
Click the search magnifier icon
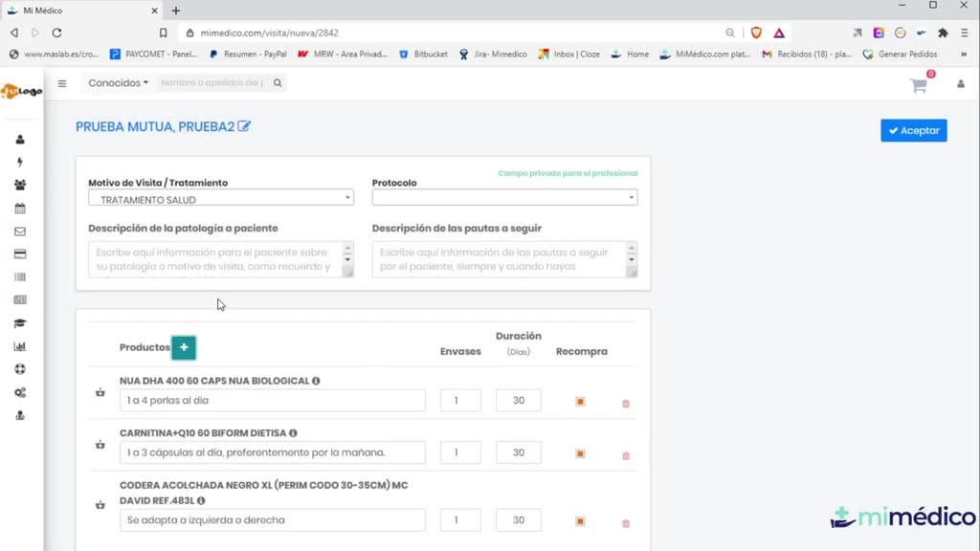278,82
